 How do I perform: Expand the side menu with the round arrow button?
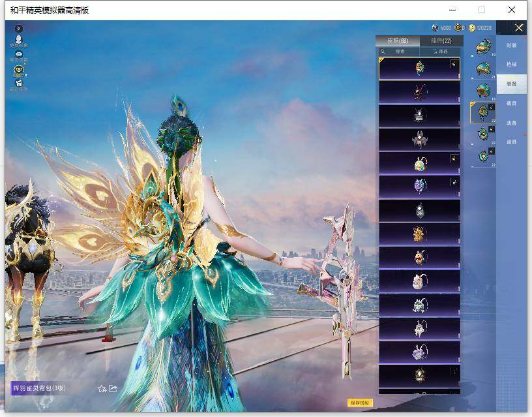click(19, 28)
